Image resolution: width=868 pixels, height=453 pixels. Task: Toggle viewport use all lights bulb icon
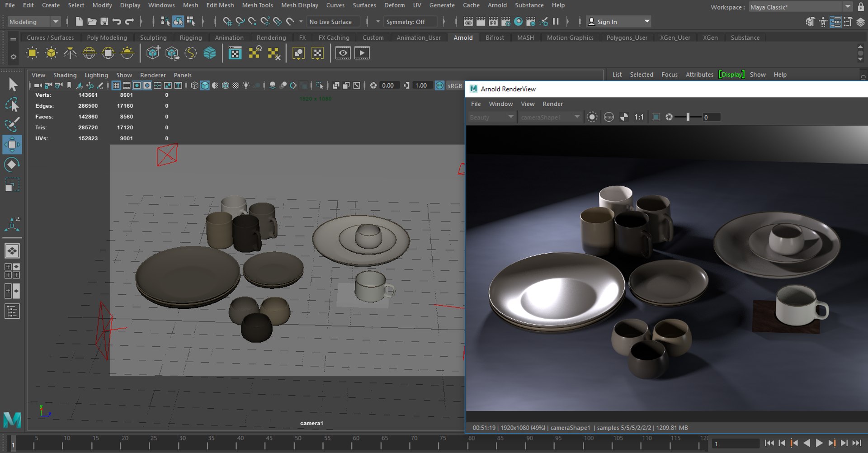246,85
